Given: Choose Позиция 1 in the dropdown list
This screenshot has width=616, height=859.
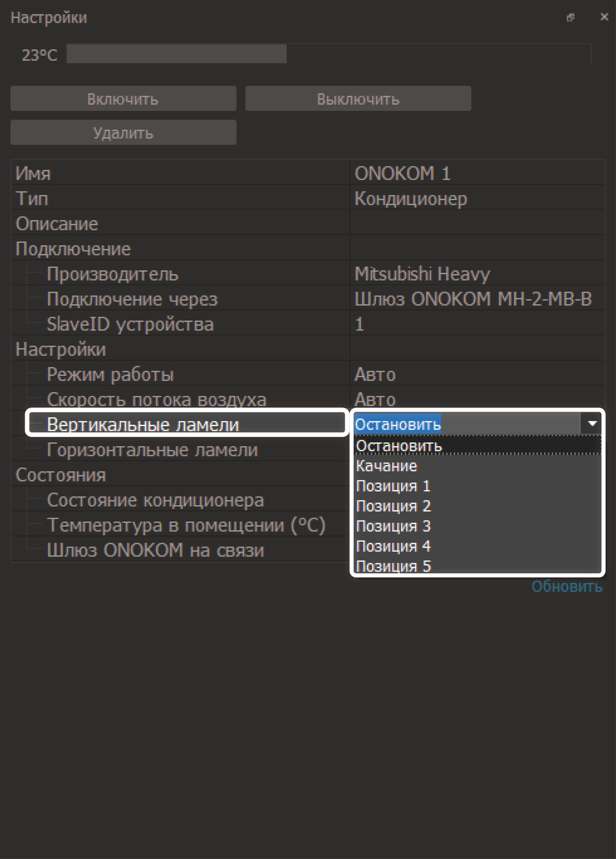Looking at the screenshot, I should click(x=393, y=486).
